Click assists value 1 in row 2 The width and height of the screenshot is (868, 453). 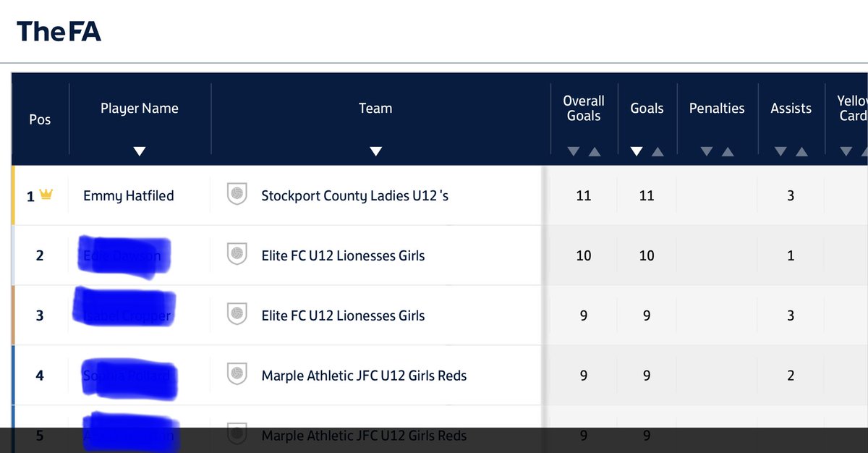point(791,255)
